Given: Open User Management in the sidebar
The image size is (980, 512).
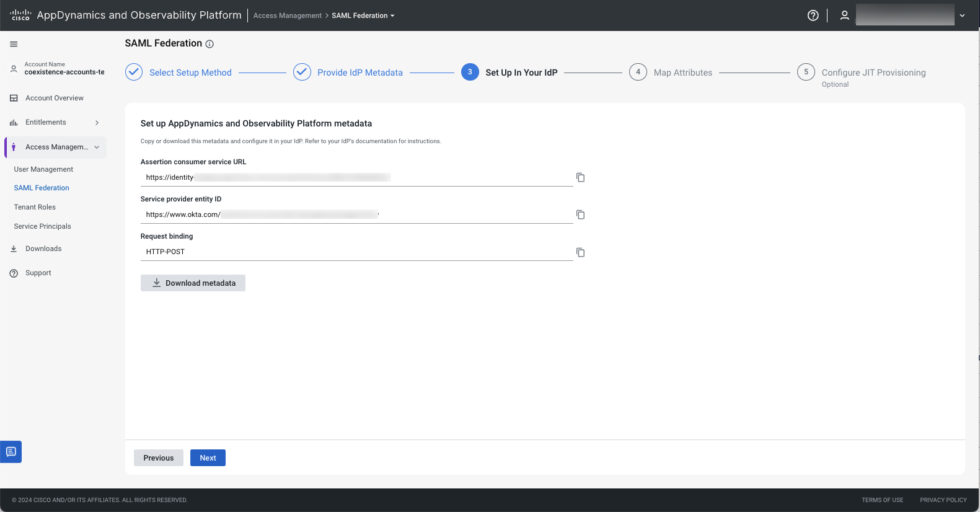Looking at the screenshot, I should point(43,169).
